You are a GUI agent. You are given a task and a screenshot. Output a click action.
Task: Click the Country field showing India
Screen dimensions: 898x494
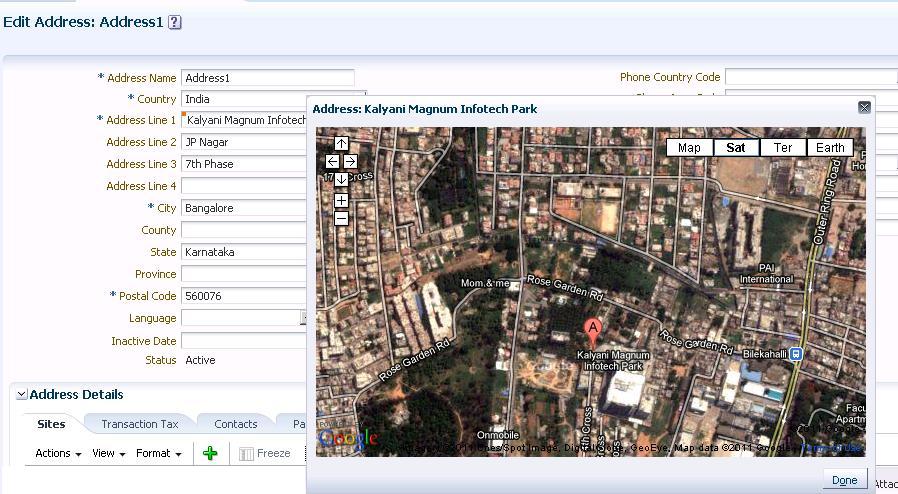click(x=244, y=99)
